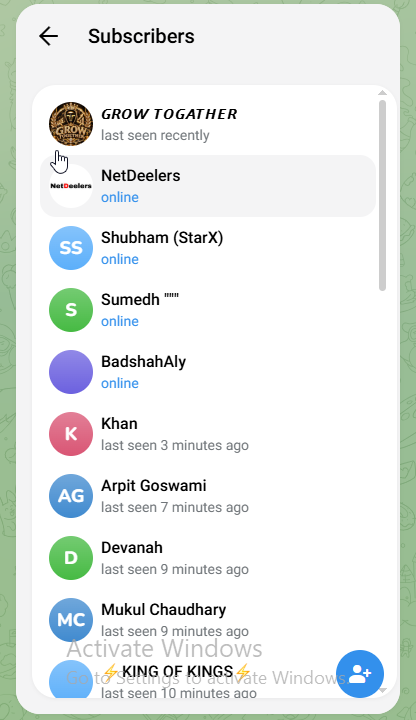Click the pink K avatar for Khan
Screen dimensions: 416x720
[71, 434]
